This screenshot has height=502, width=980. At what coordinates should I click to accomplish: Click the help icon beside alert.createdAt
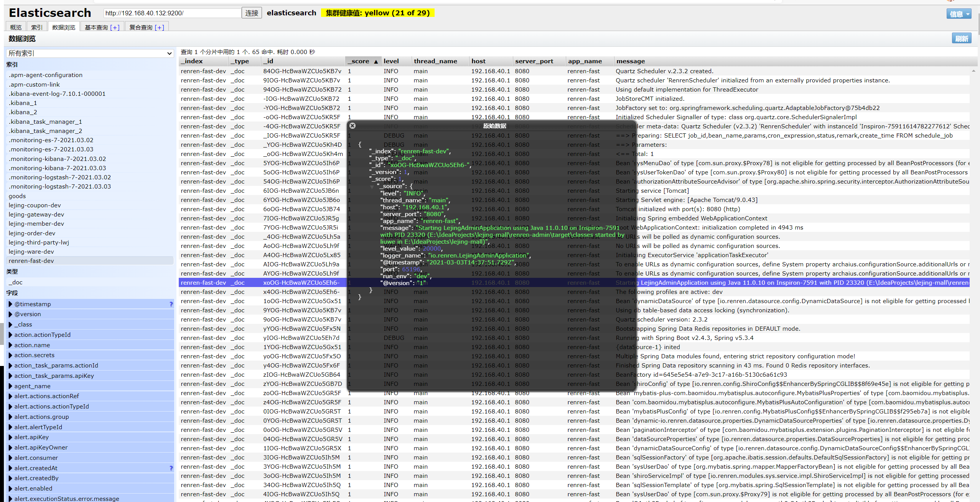171,468
